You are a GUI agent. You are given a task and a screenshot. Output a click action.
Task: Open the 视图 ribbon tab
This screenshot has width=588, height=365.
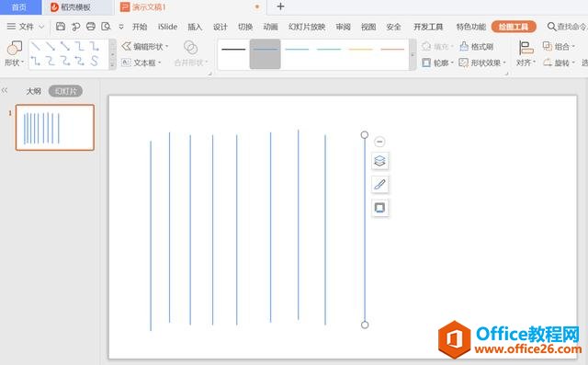(x=368, y=27)
